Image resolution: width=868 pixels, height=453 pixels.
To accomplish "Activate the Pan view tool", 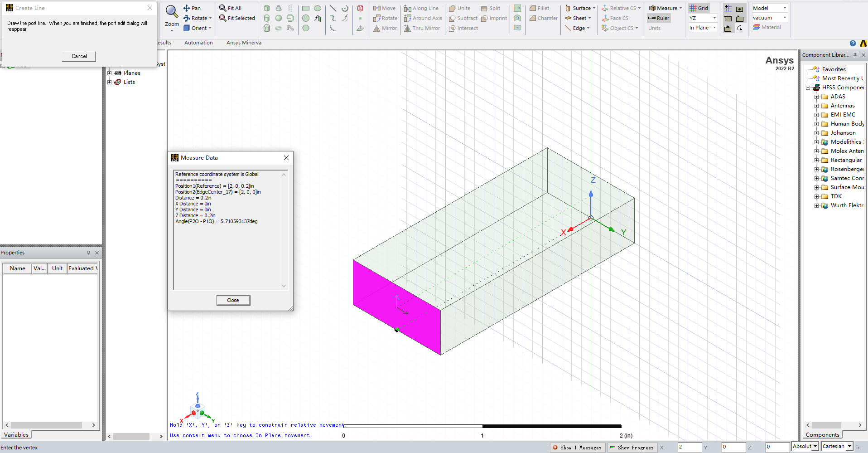I will pos(192,8).
